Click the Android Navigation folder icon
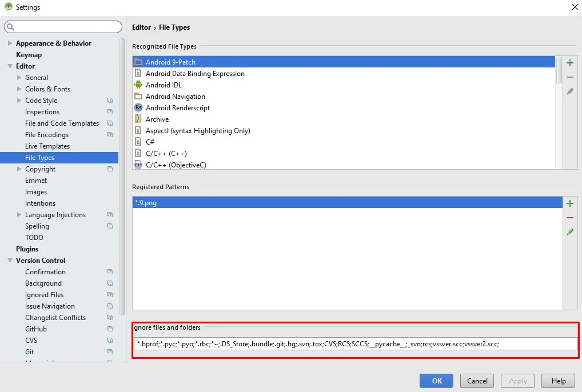The width and height of the screenshot is (582, 392). pos(138,96)
